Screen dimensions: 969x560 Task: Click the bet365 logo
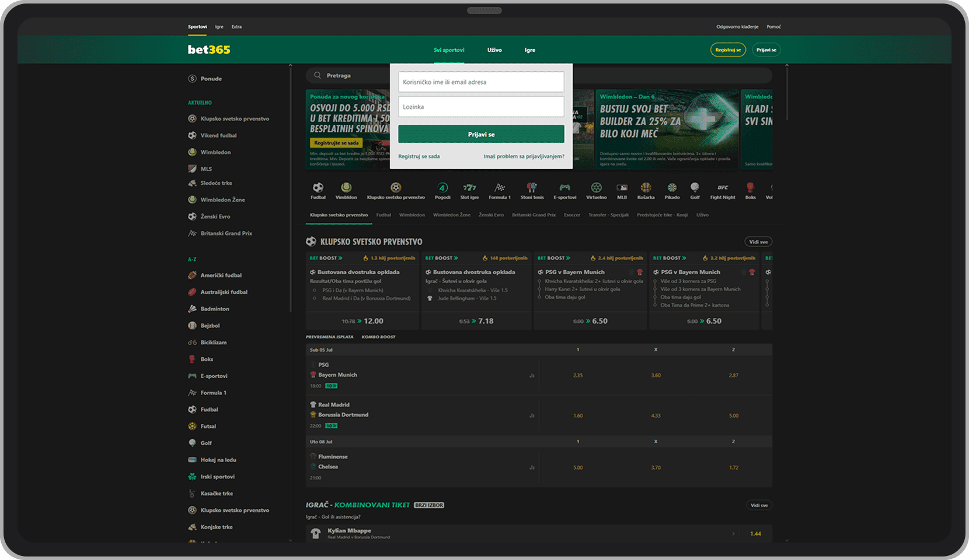tap(209, 50)
